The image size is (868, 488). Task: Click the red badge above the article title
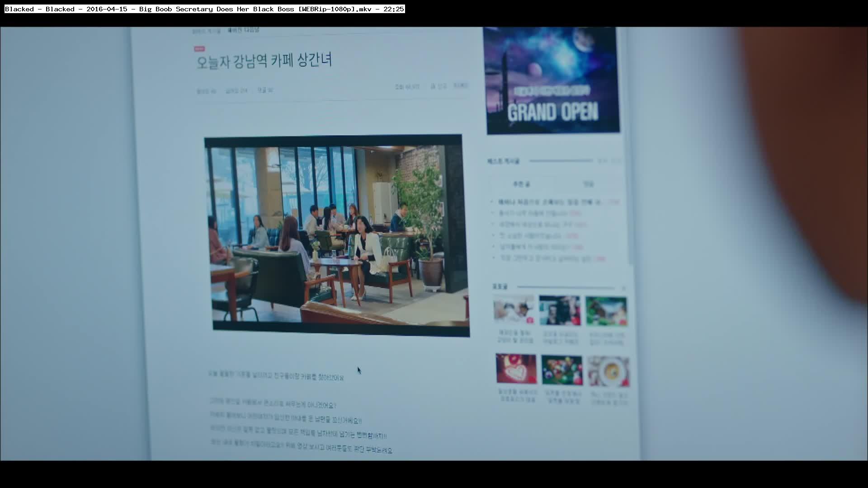pos(199,49)
